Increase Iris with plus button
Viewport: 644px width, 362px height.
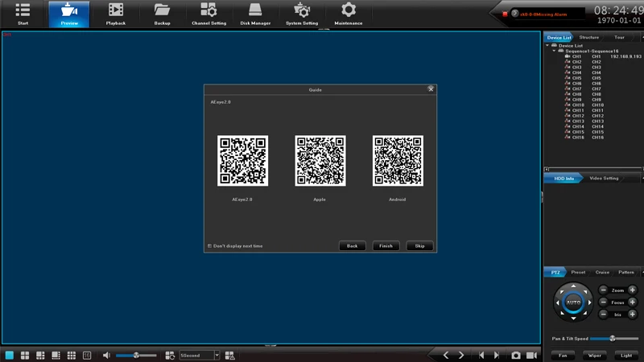[632, 315]
